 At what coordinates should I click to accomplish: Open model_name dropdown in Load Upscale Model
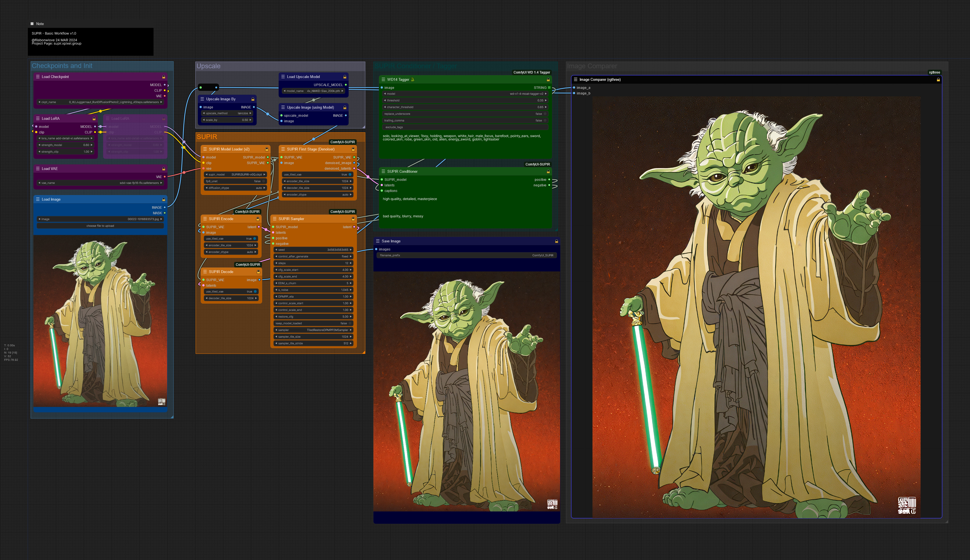coord(313,91)
